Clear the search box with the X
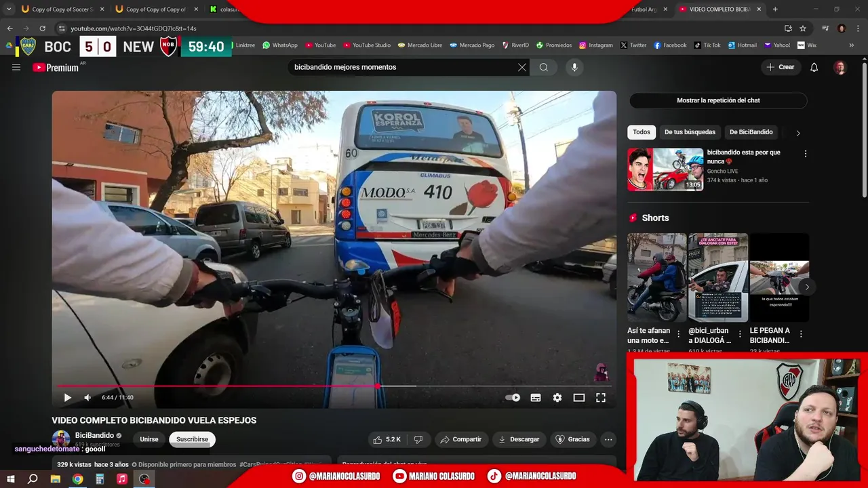Image resolution: width=868 pixels, height=488 pixels. pyautogui.click(x=522, y=67)
